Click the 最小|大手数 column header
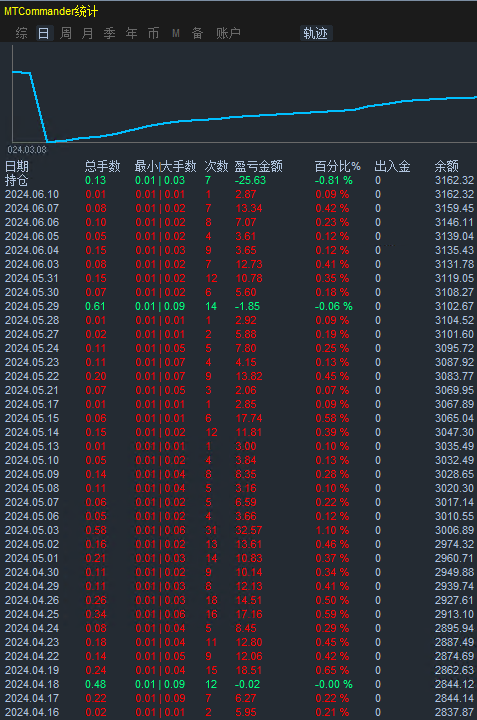The height and width of the screenshot is (720, 477). pyautogui.click(x=165, y=166)
